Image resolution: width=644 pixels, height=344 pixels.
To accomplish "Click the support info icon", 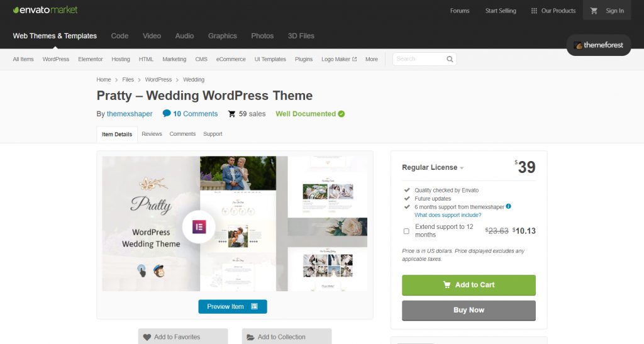I will 508,206.
